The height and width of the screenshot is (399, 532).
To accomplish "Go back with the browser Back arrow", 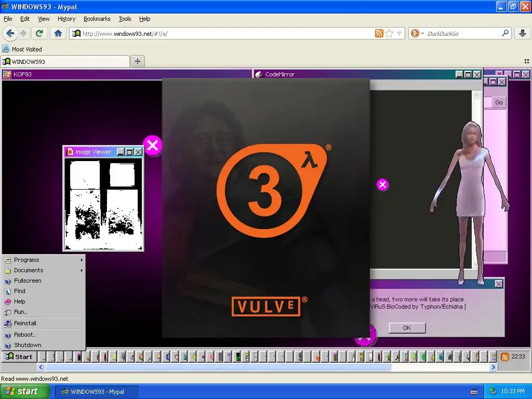I will (10, 33).
